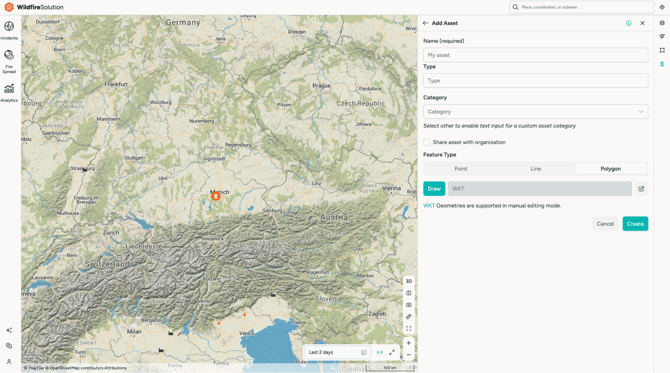Click the WKT manual edit icon
Screen dimensions: 670x373
(641, 188)
